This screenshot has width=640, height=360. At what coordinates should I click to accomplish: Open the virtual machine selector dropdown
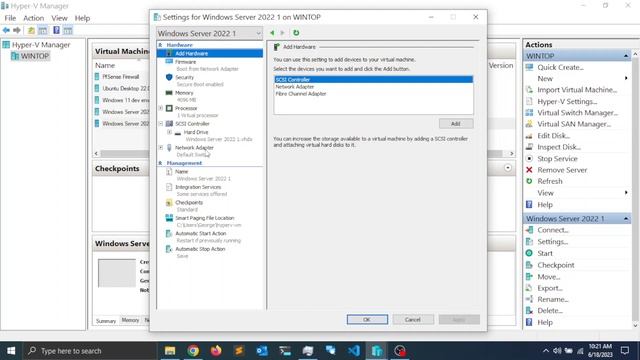pos(209,33)
